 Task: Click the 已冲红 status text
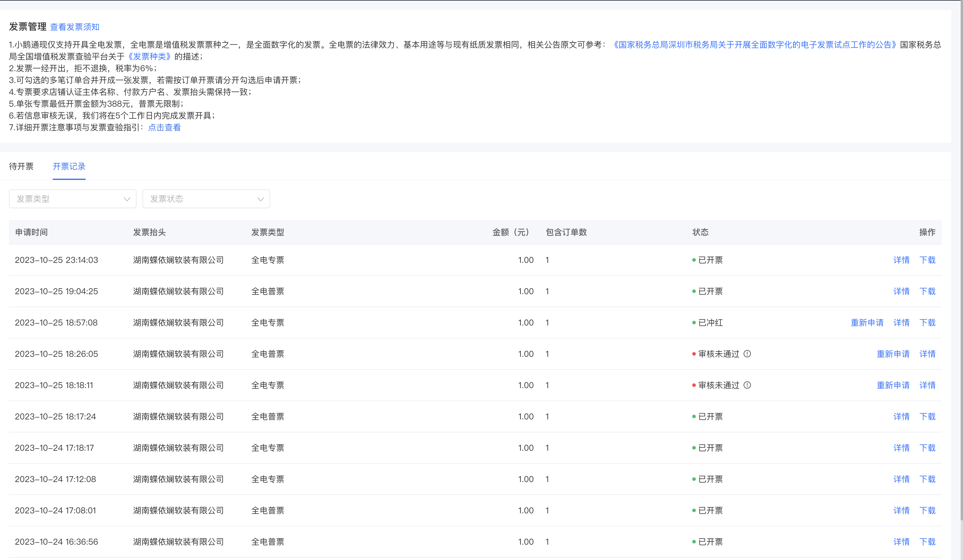click(711, 323)
